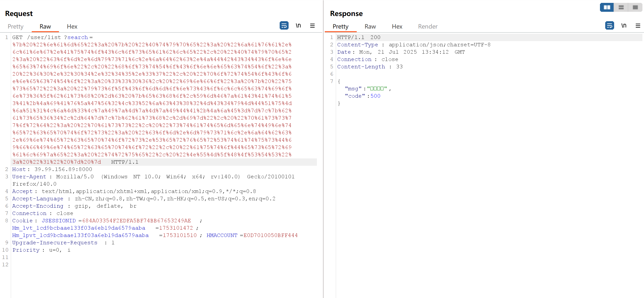Screen dimensions: 644x298
Task: Select the Response Pretty tab
Action: [x=340, y=26]
